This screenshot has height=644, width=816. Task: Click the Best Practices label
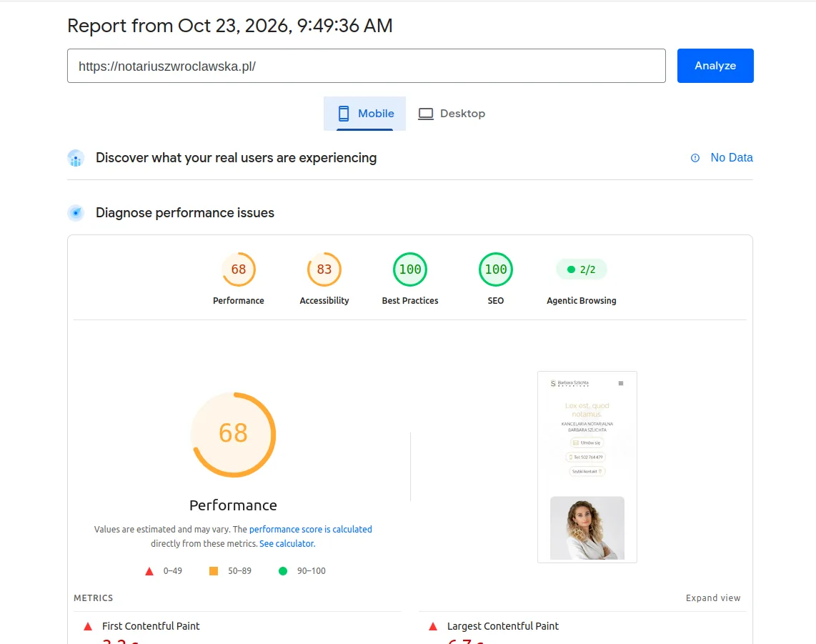coord(410,300)
